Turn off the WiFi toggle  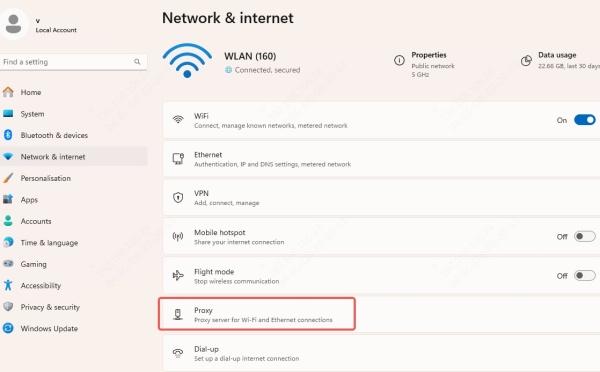click(584, 120)
